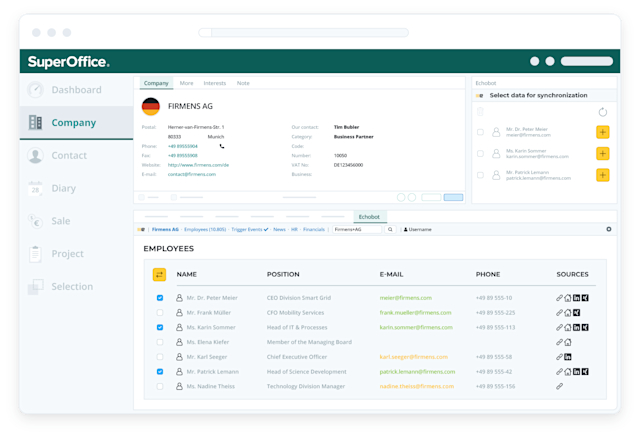
Task: Uncheck Ms. Karin Sommer in employees table
Action: coord(160,327)
